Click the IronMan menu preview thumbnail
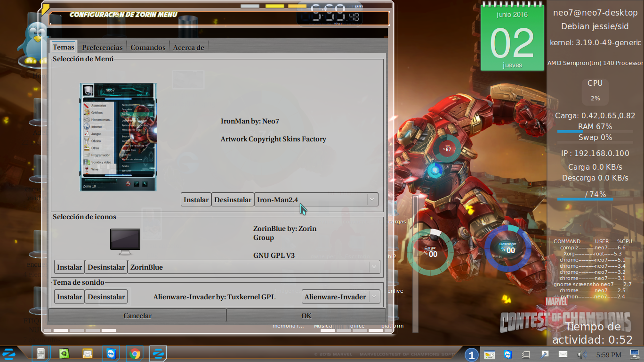This screenshot has width=644, height=362. (118, 137)
